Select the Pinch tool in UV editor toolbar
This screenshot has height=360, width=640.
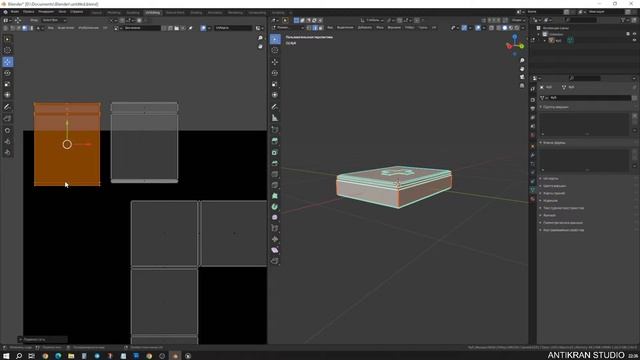7,152
